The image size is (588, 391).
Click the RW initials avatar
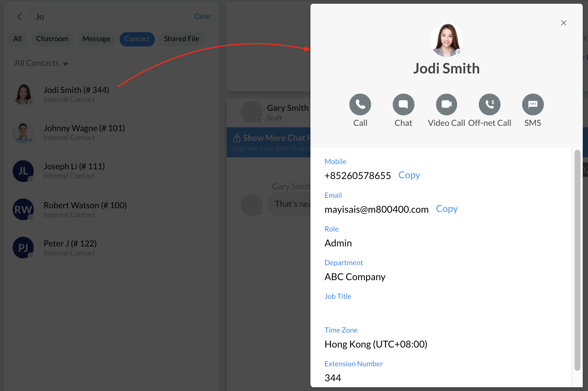[x=23, y=209]
